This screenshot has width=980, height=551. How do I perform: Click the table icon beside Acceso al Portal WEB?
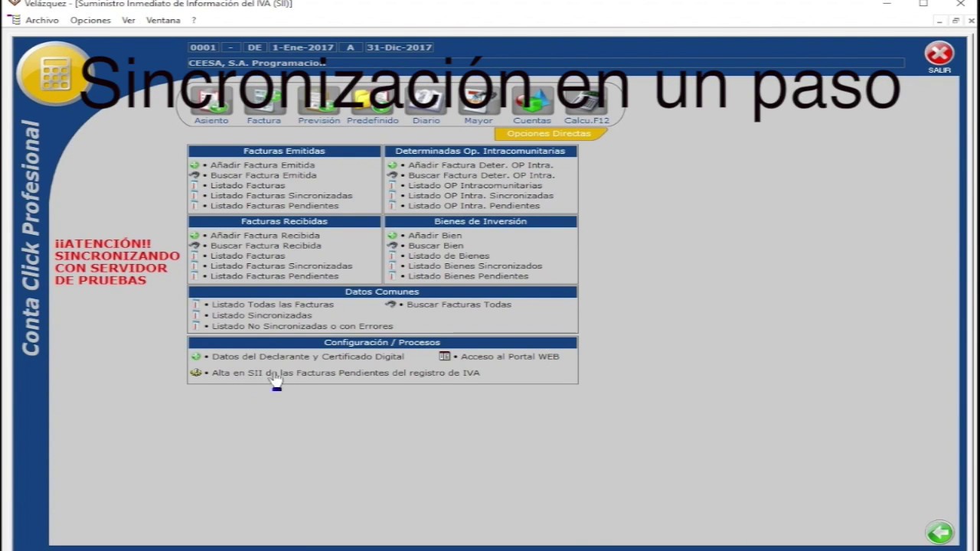pyautogui.click(x=444, y=357)
